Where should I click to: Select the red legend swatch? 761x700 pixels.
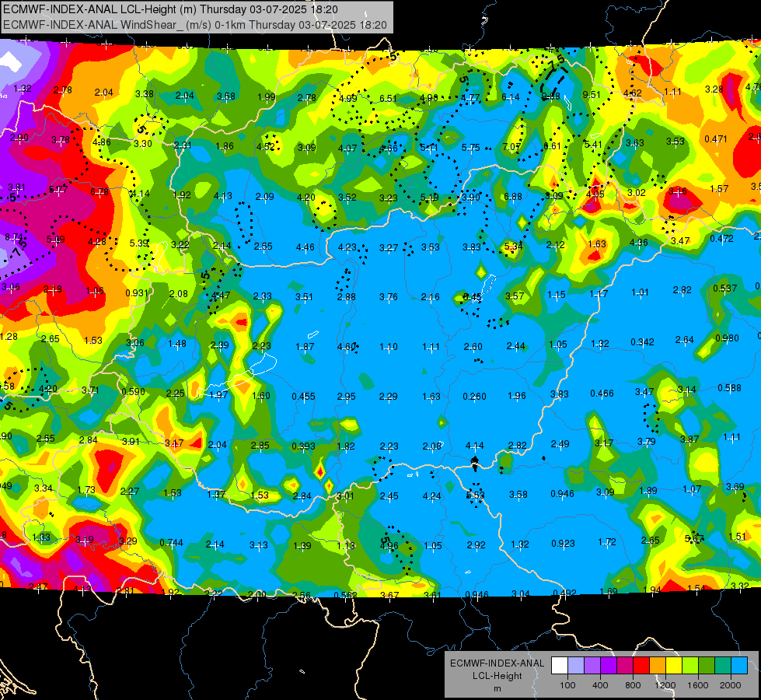641,666
